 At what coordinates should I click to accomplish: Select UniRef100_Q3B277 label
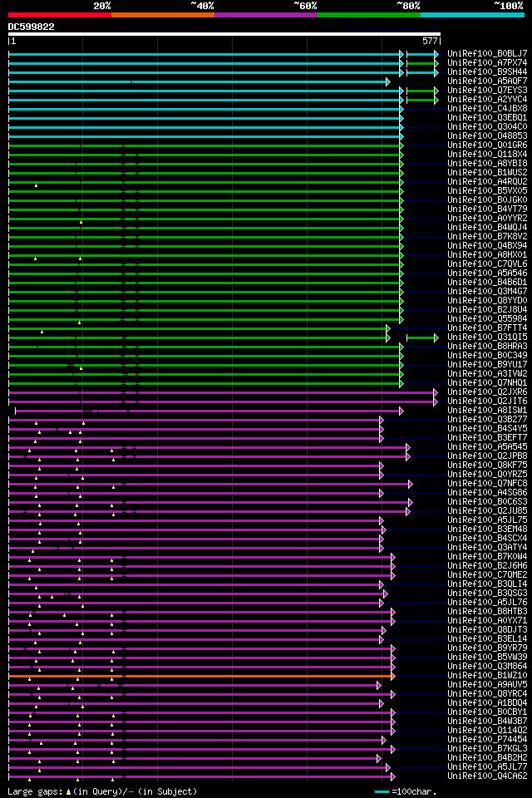tap(487, 419)
